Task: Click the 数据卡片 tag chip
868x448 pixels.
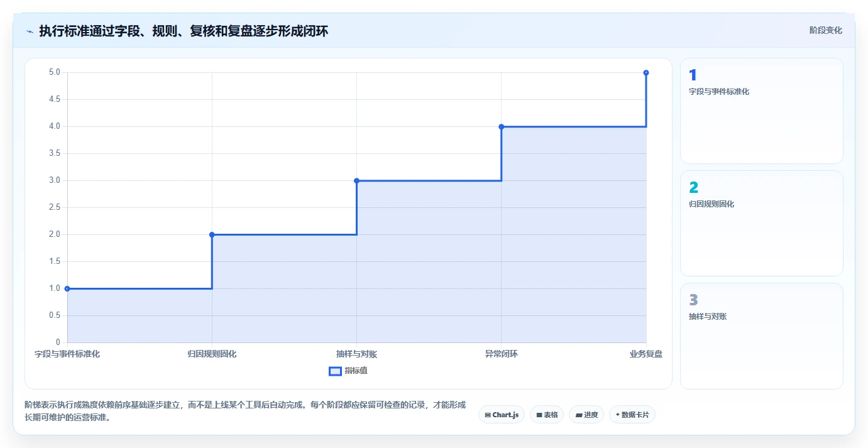Action: [632, 415]
